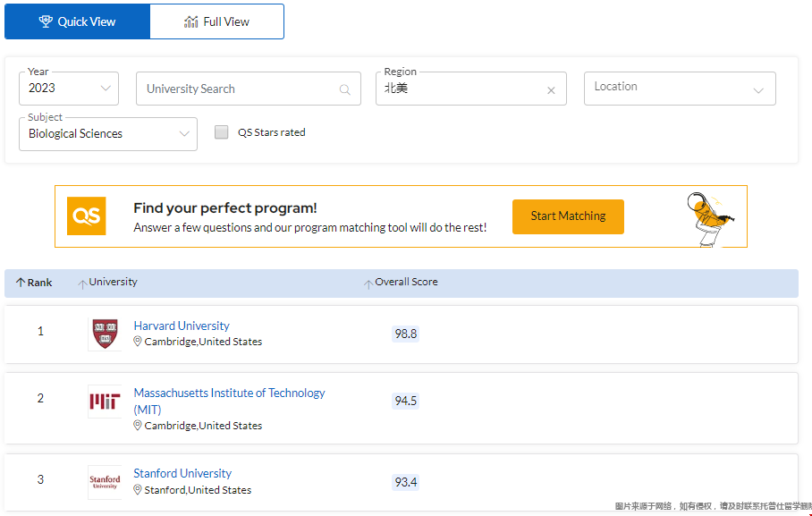This screenshot has width=812, height=516.
Task: Open the Subject dropdown set to Biological Sciences
Action: pyautogui.click(x=107, y=133)
